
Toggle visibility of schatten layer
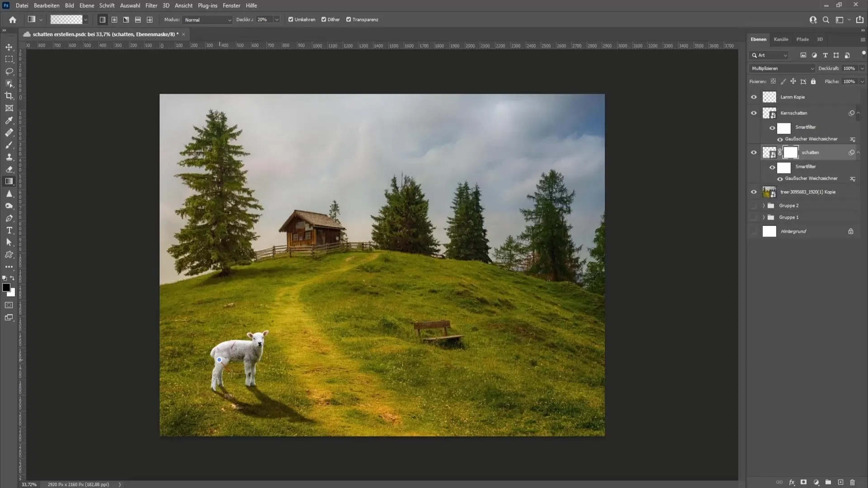[753, 152]
